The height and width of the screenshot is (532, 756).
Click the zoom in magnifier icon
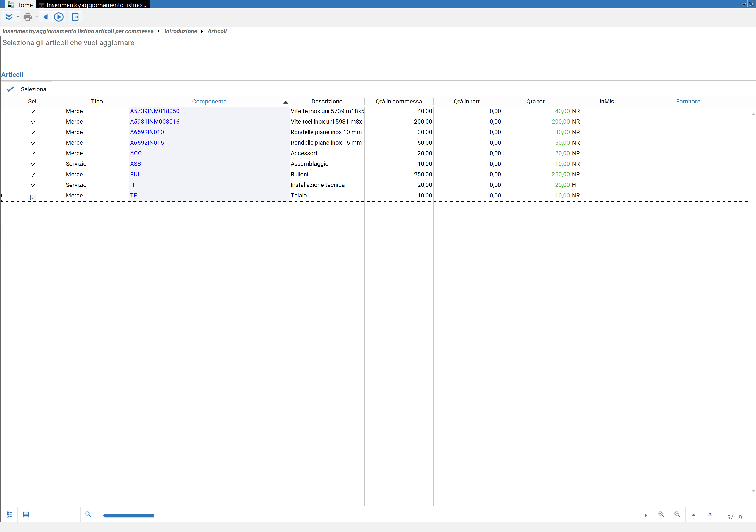click(661, 514)
